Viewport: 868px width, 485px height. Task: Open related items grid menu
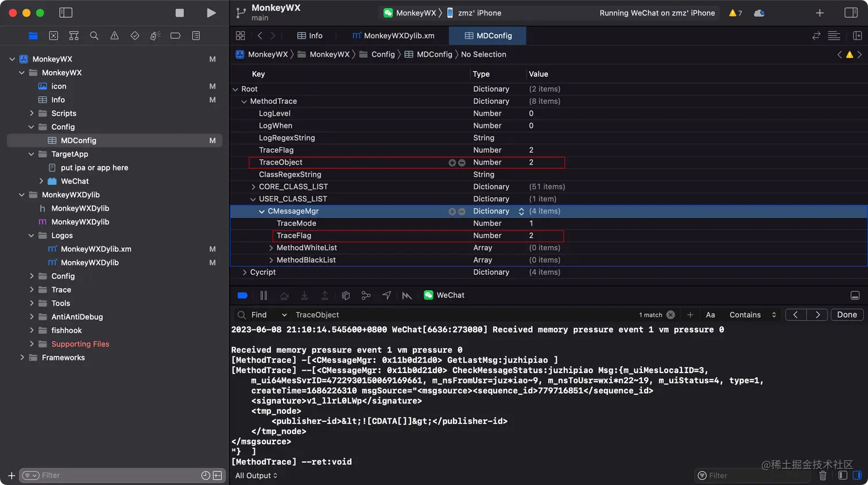point(241,36)
